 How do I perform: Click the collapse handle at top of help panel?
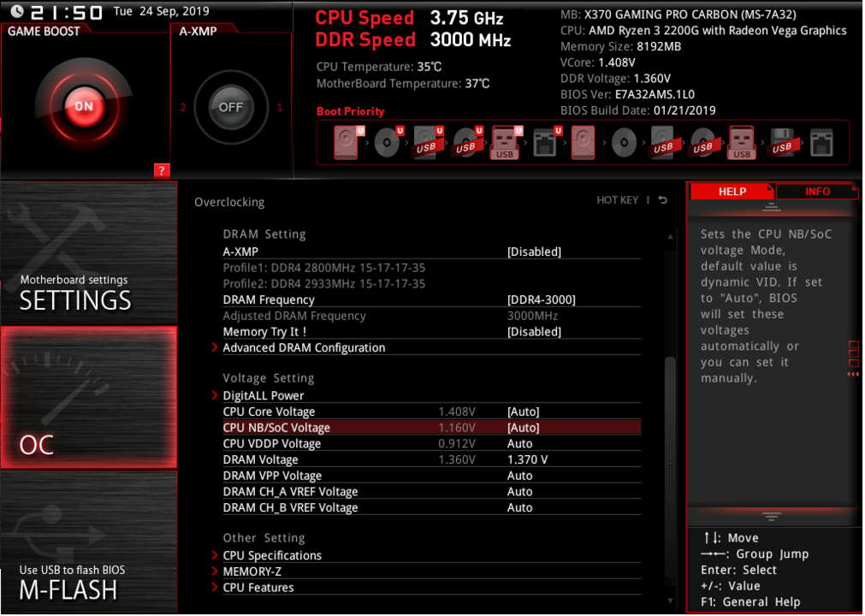tap(771, 207)
